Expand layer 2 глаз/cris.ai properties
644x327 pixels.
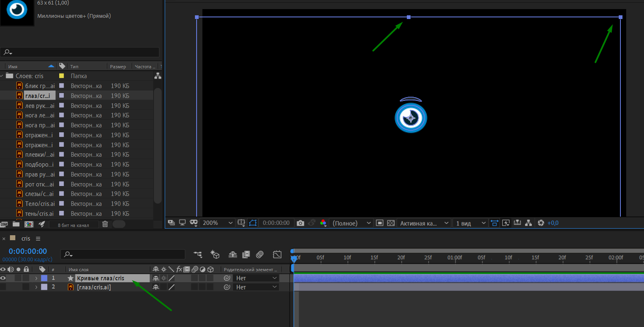coord(36,287)
